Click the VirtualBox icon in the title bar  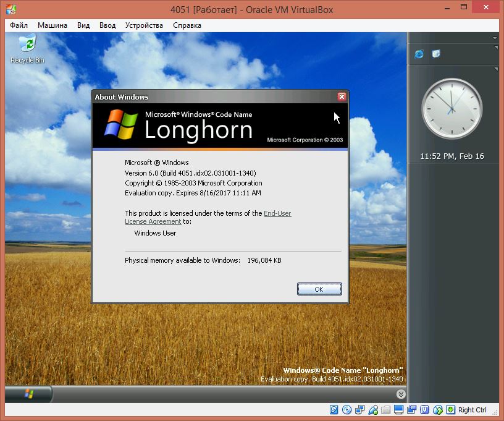[x=11, y=9]
